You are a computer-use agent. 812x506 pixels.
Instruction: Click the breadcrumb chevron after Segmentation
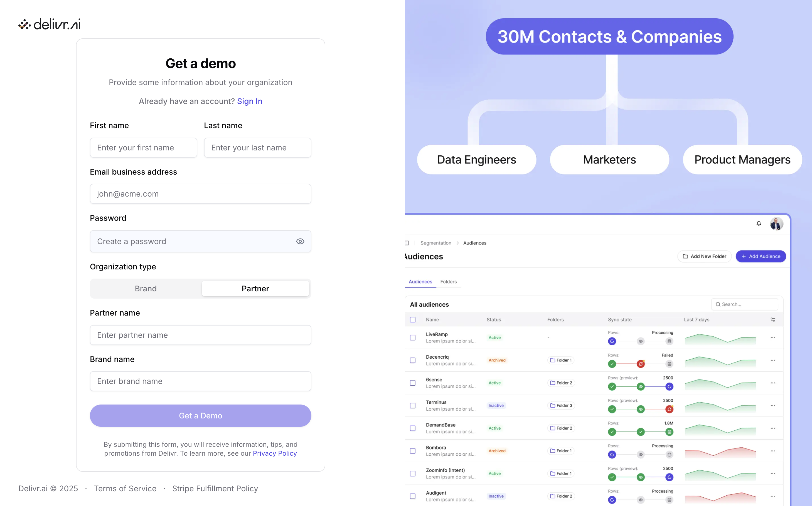(457, 243)
